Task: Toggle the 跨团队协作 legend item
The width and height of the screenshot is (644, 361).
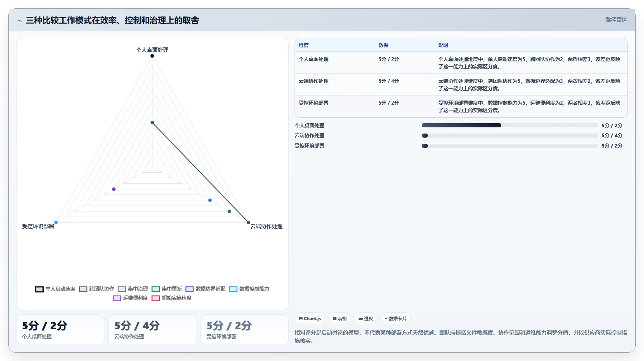Action: [97, 289]
